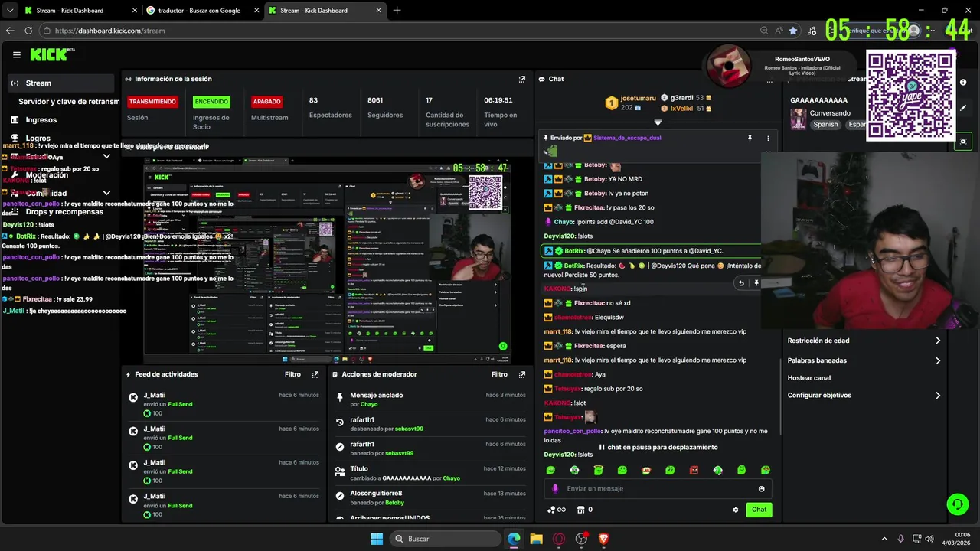Open Filtro in Feed de actividades
980x551 pixels.
pyautogui.click(x=292, y=374)
